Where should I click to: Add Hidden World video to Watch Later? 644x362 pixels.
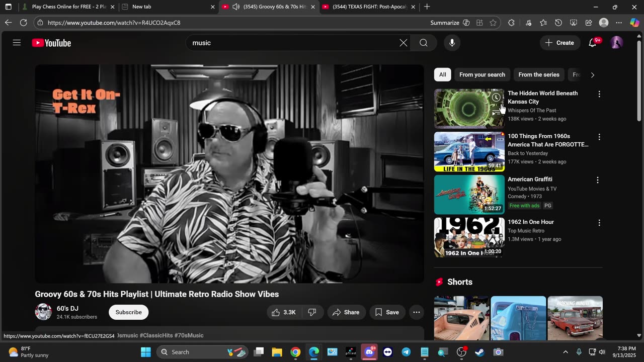496,98
